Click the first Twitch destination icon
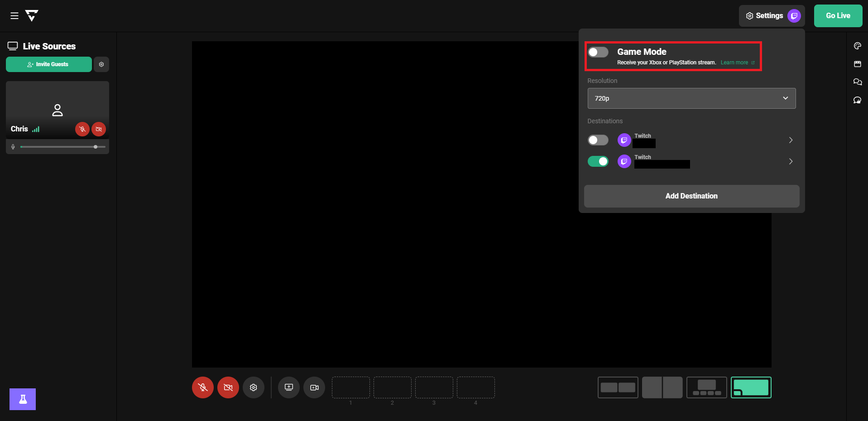The width and height of the screenshot is (868, 421). pos(624,140)
